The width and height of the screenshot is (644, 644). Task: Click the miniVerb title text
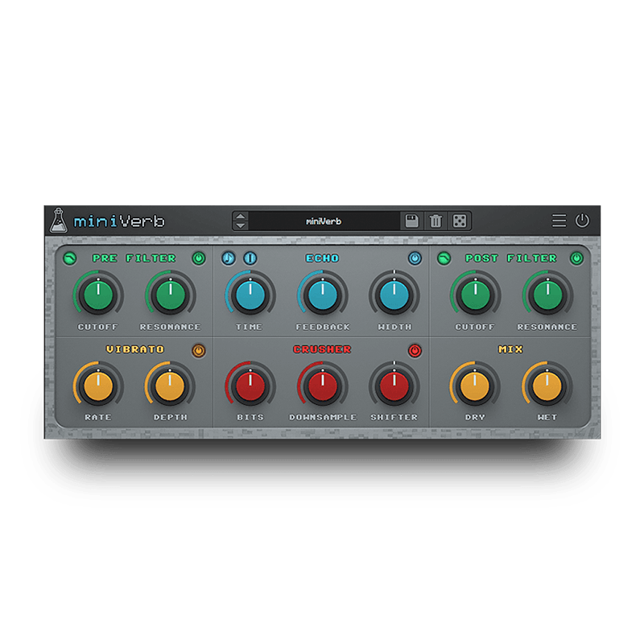coord(119,221)
